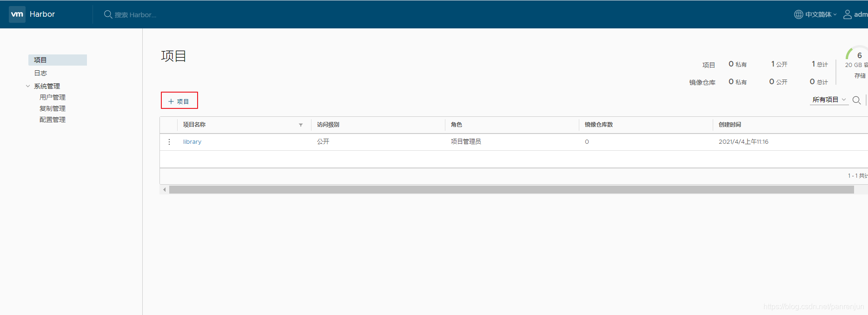Screen dimensions: 868x315
Task: Click the 项目 page heading
Action: point(173,56)
